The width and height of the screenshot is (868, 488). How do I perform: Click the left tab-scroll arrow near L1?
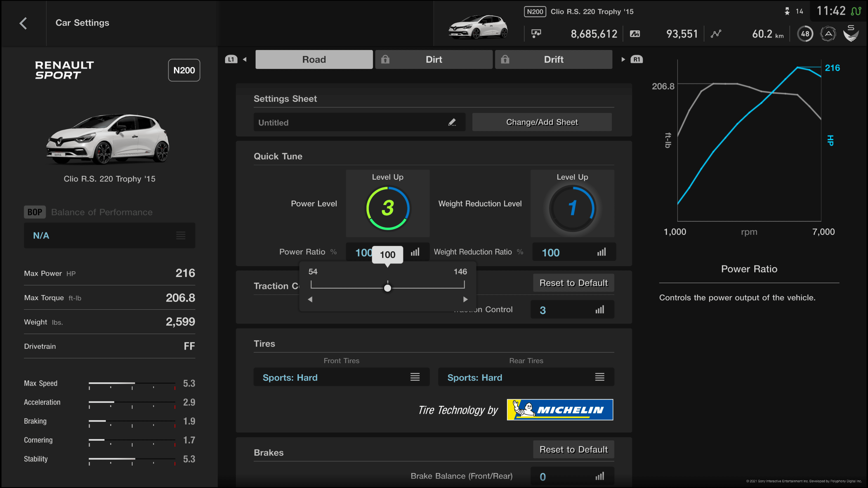(245, 60)
